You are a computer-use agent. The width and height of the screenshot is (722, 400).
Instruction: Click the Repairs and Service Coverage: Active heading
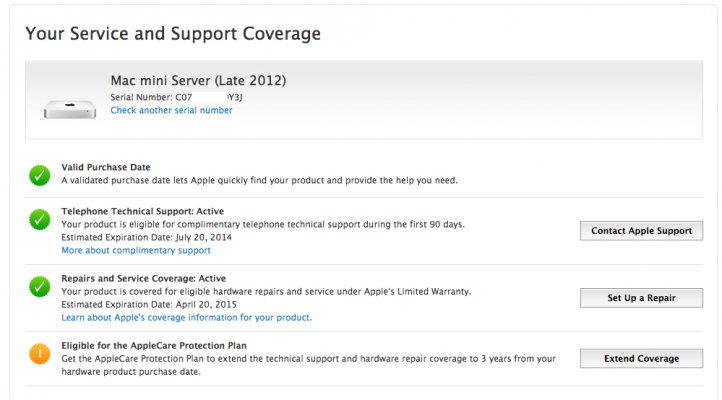144,278
